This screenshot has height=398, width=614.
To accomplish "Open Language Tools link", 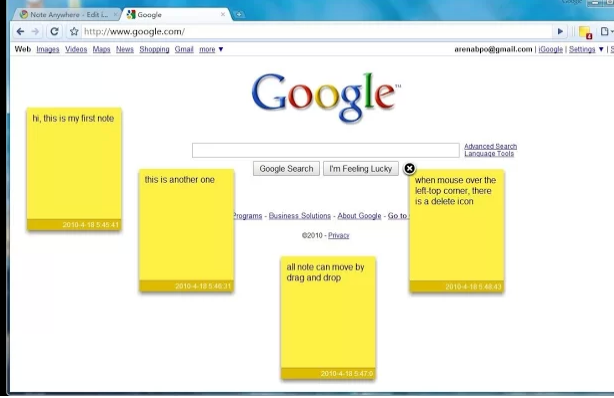I will (x=489, y=154).
